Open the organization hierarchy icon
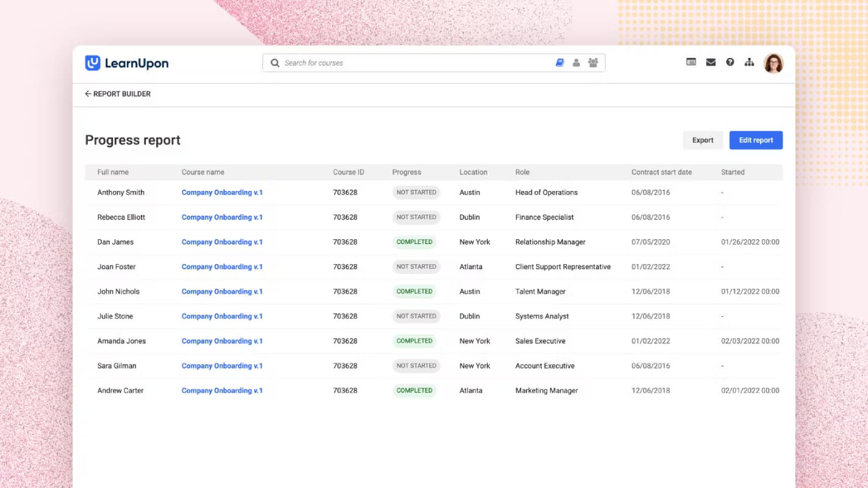The image size is (868, 488). click(x=749, y=62)
